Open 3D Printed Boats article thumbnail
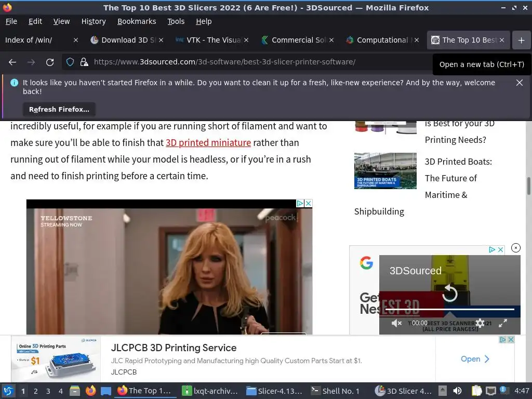This screenshot has height=399, width=532. pyautogui.click(x=385, y=170)
